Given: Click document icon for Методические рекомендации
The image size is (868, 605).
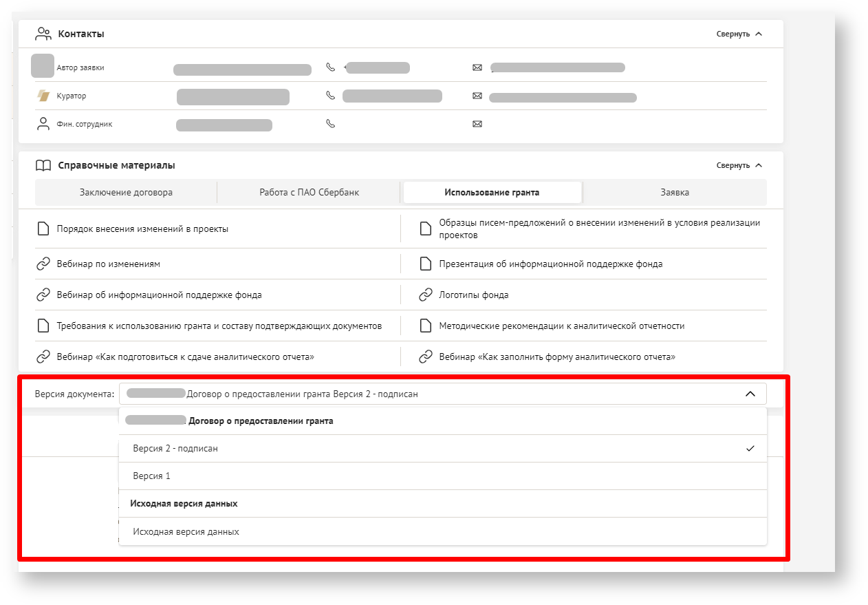Looking at the screenshot, I should point(426,326).
